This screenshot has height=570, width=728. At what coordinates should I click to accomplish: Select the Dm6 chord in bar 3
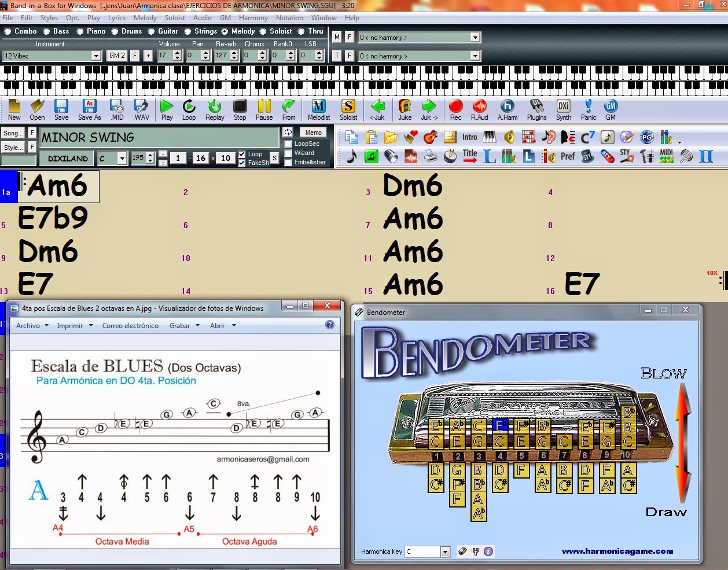[x=413, y=185]
